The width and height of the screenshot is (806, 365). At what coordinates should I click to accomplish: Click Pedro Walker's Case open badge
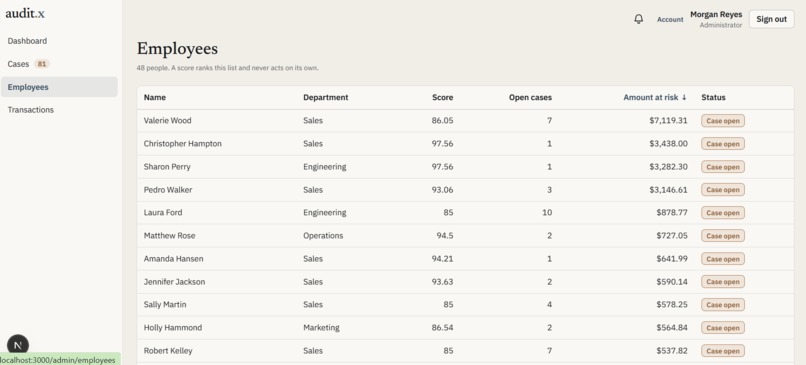click(723, 190)
